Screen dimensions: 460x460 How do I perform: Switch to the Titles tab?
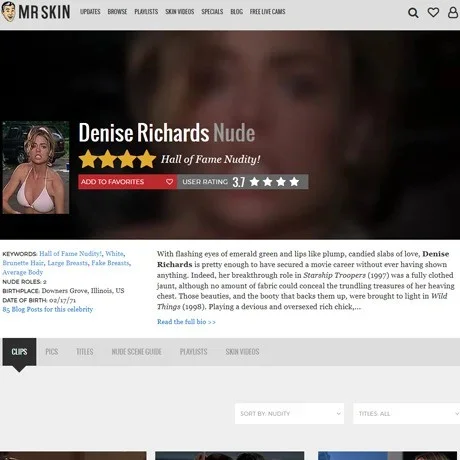pyautogui.click(x=85, y=352)
